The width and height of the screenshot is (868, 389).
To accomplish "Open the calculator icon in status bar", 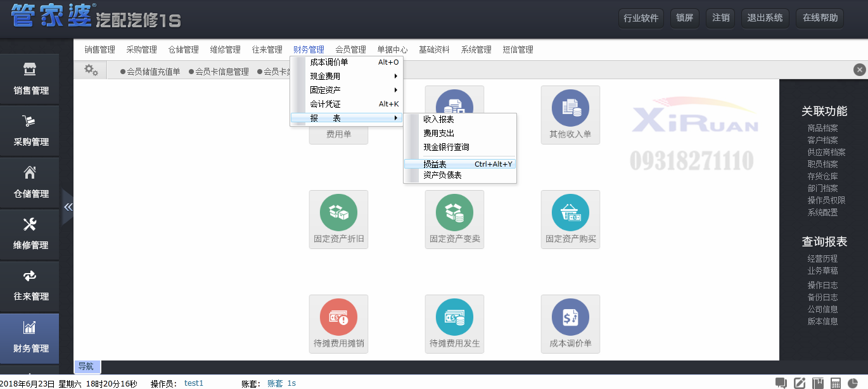I will point(836,383).
